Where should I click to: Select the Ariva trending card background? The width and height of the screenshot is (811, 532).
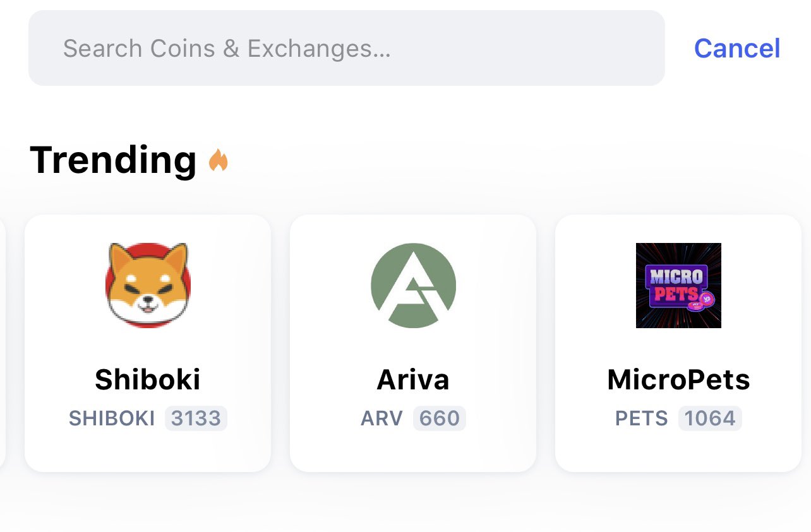(413, 343)
